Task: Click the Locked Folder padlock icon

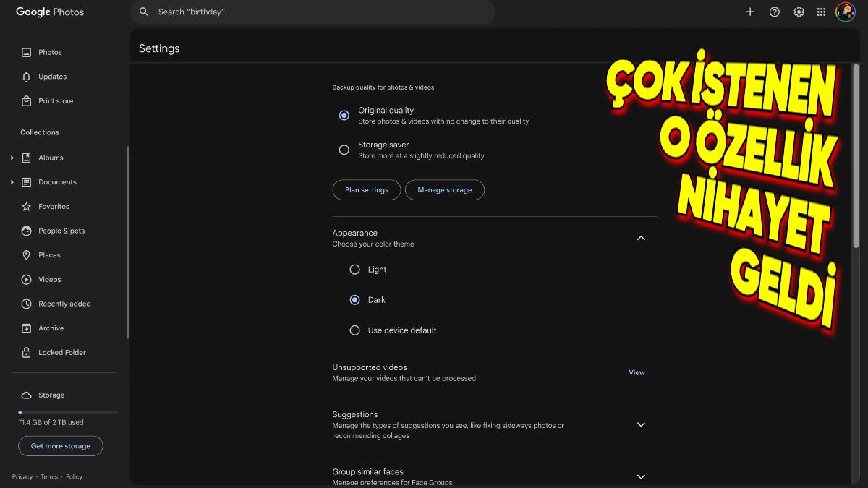Action: tap(27, 353)
